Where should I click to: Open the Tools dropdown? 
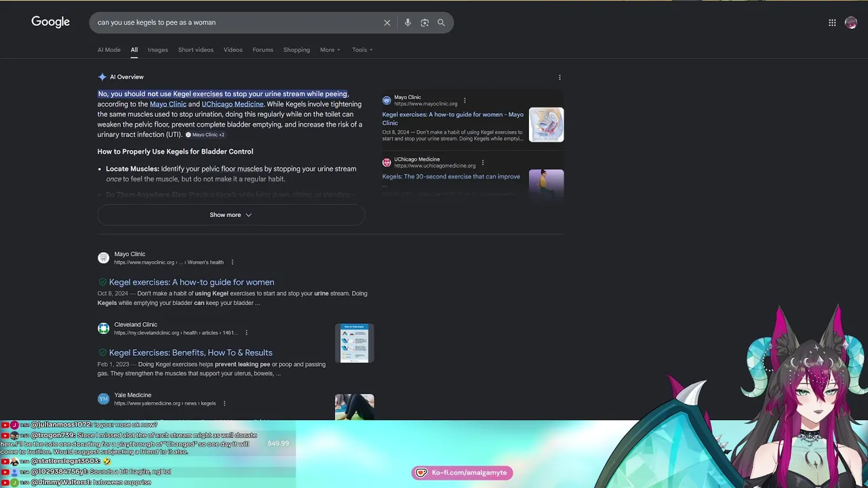click(362, 49)
